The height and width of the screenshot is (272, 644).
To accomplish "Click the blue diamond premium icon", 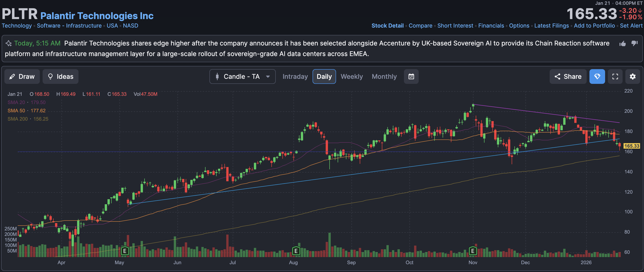I will (597, 76).
